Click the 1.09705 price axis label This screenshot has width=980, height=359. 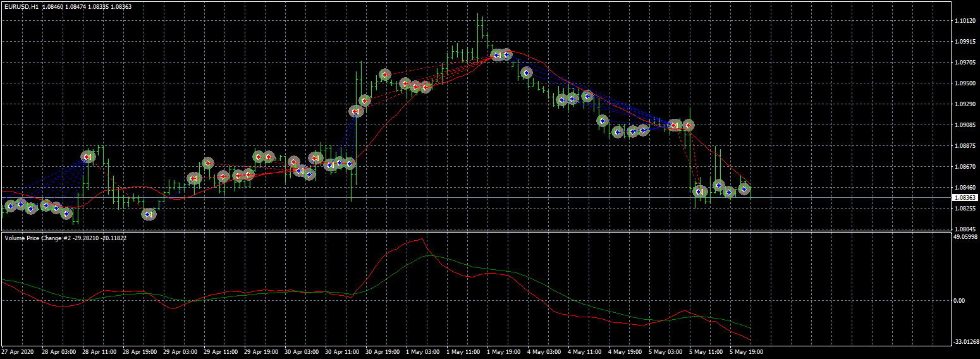[x=965, y=63]
